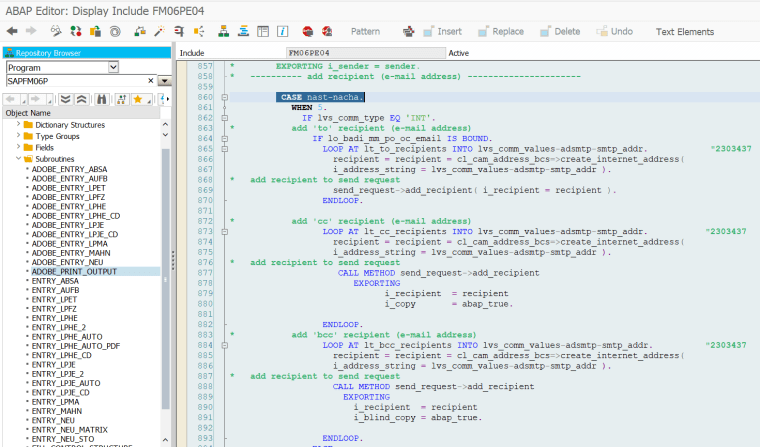
Task: Click the Set/Delete External Breakpoint icon
Action: pyautogui.click(x=327, y=32)
